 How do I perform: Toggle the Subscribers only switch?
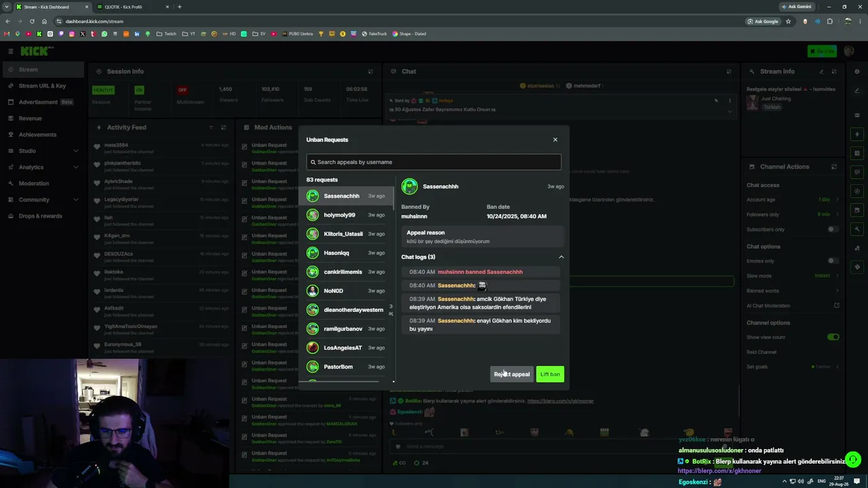[x=833, y=230]
